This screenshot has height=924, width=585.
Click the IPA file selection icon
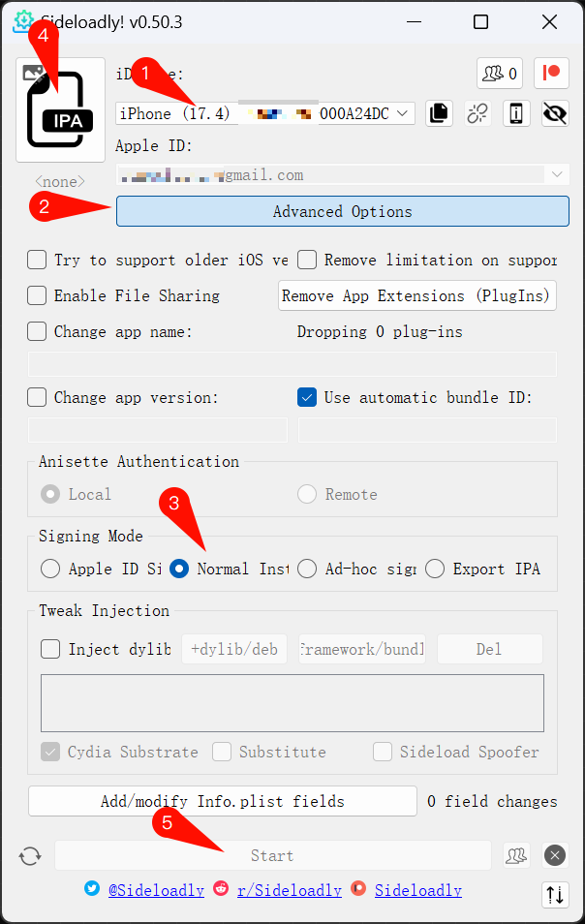(x=60, y=109)
